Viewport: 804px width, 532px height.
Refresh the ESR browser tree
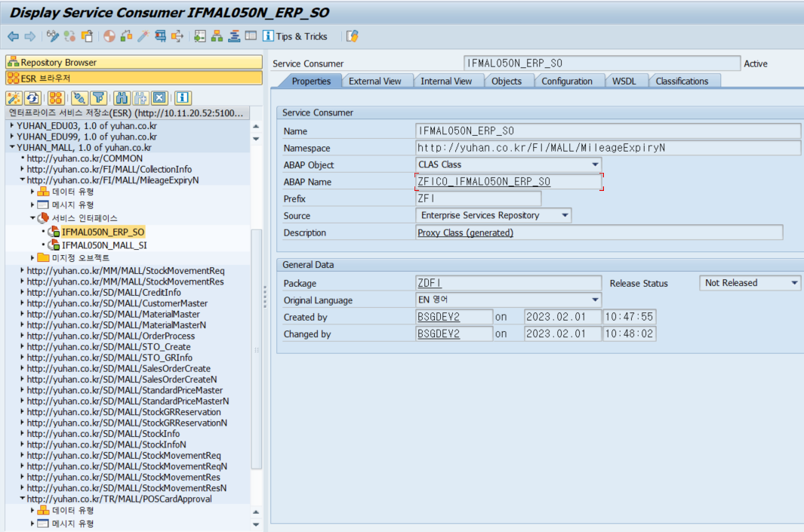tap(32, 97)
